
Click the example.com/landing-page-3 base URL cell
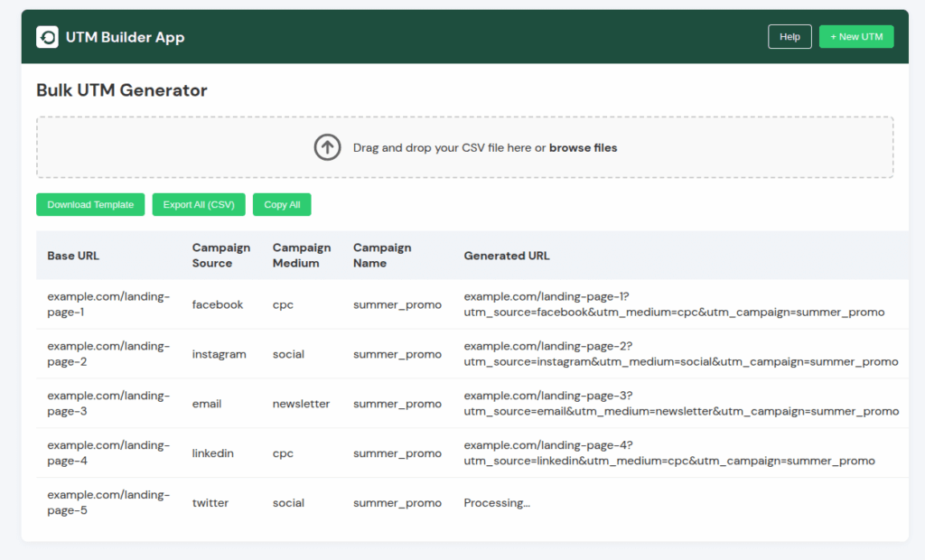tap(107, 404)
